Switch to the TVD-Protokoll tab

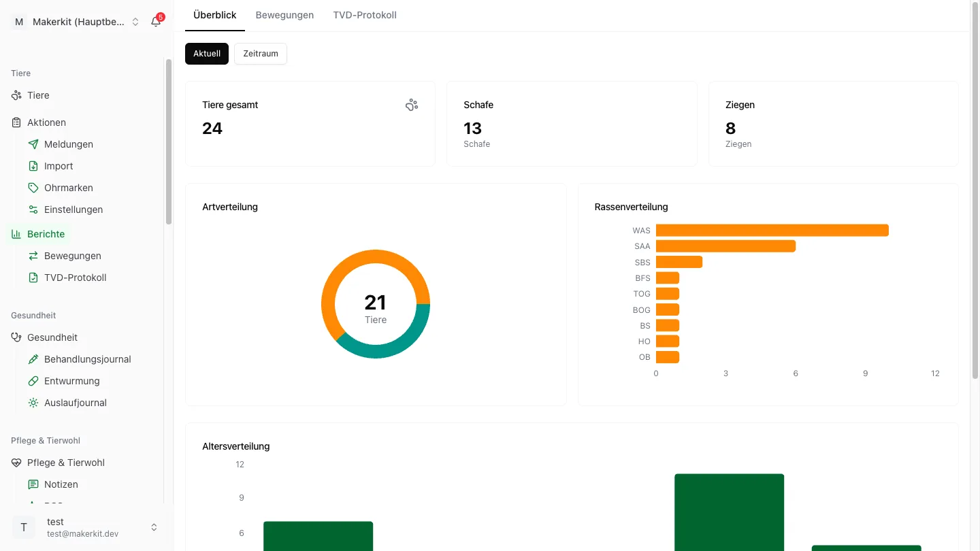[x=365, y=15]
